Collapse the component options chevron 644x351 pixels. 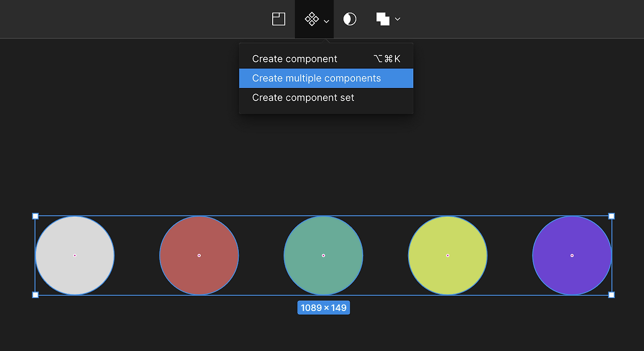pos(327,21)
